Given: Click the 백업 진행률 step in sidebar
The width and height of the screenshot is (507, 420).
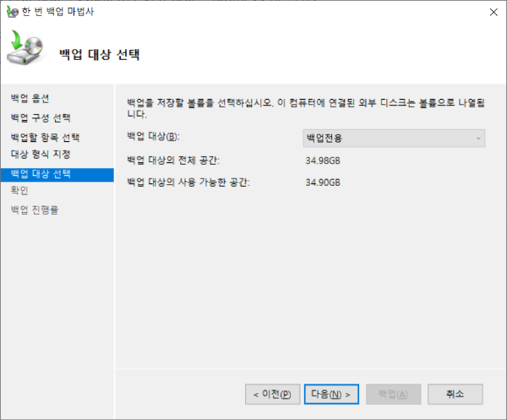Looking at the screenshot, I should pos(35,210).
